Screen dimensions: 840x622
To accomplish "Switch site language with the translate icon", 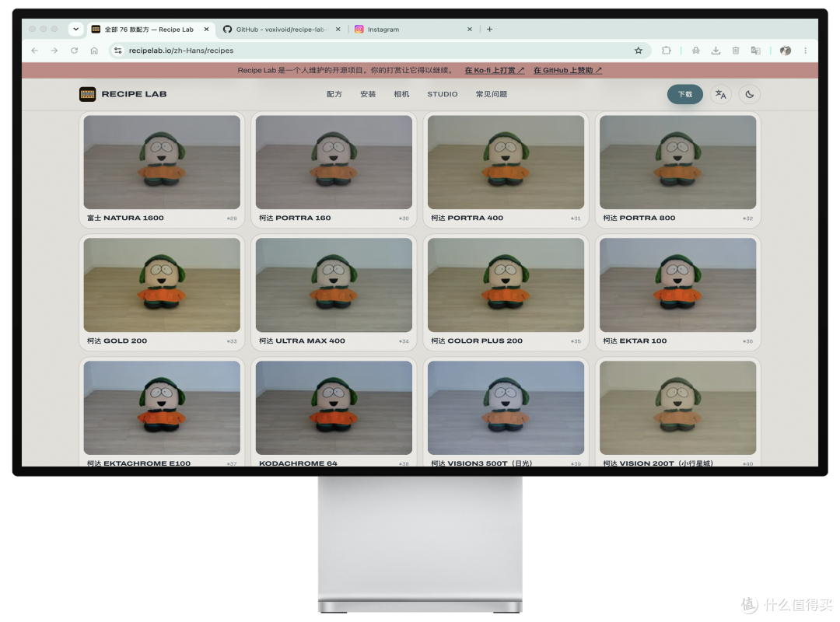I will point(720,94).
